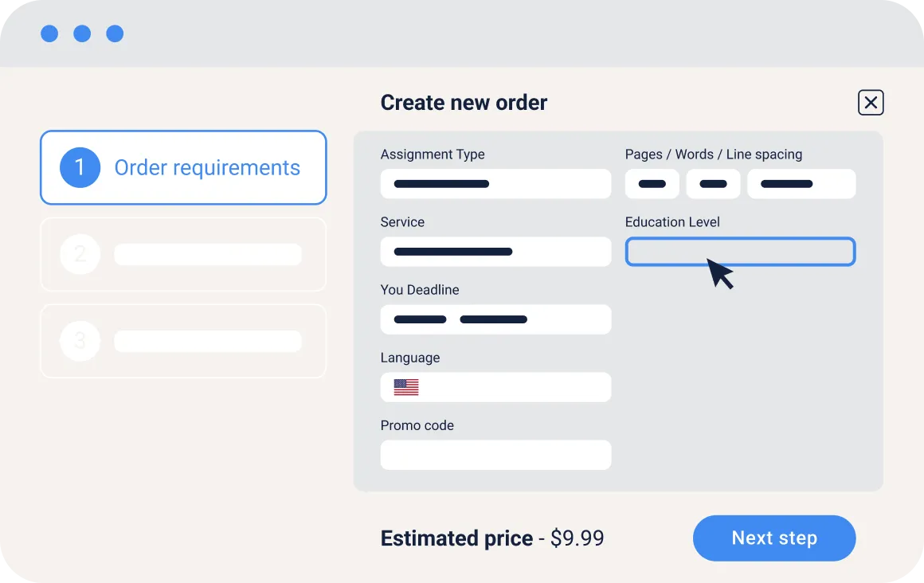The height and width of the screenshot is (583, 924).
Task: Click the third window dot
Action: pyautogui.click(x=115, y=33)
